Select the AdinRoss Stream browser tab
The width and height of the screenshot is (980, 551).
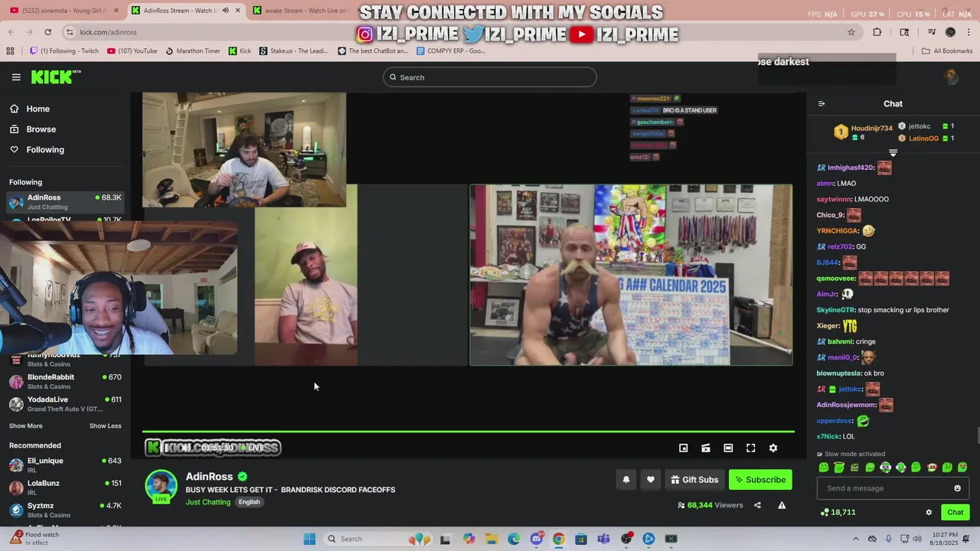coord(185,11)
